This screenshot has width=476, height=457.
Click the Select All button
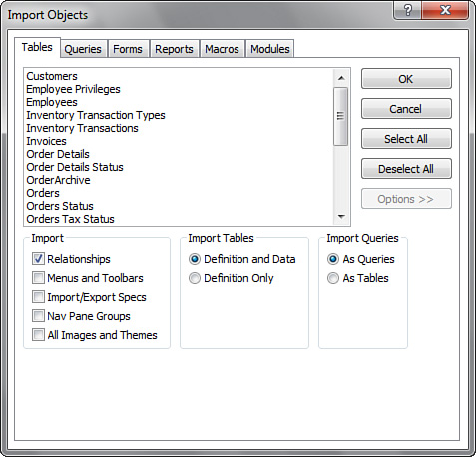(406, 139)
